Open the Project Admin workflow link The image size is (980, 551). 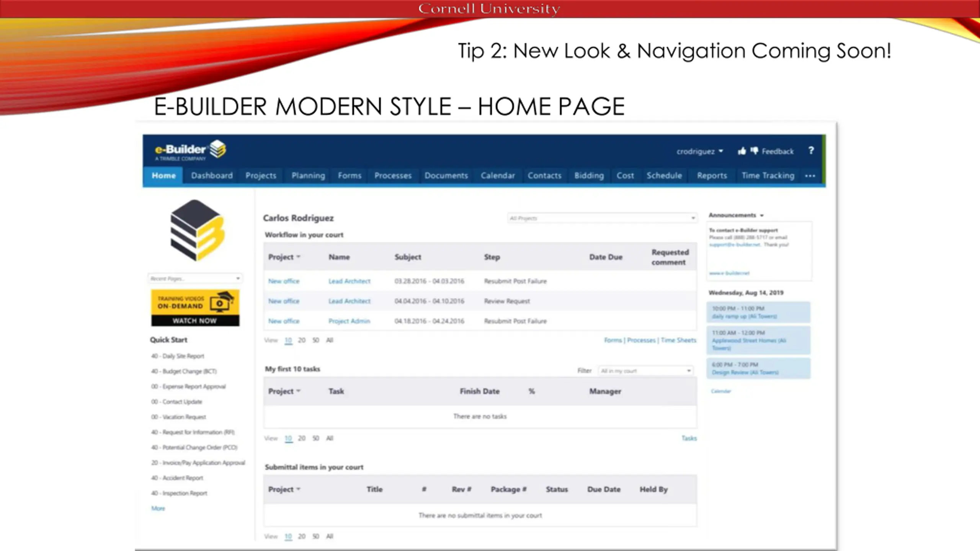(349, 321)
